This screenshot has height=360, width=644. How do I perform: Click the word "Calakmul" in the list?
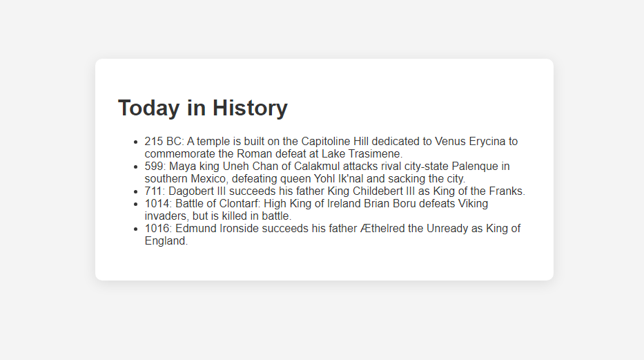coord(317,167)
